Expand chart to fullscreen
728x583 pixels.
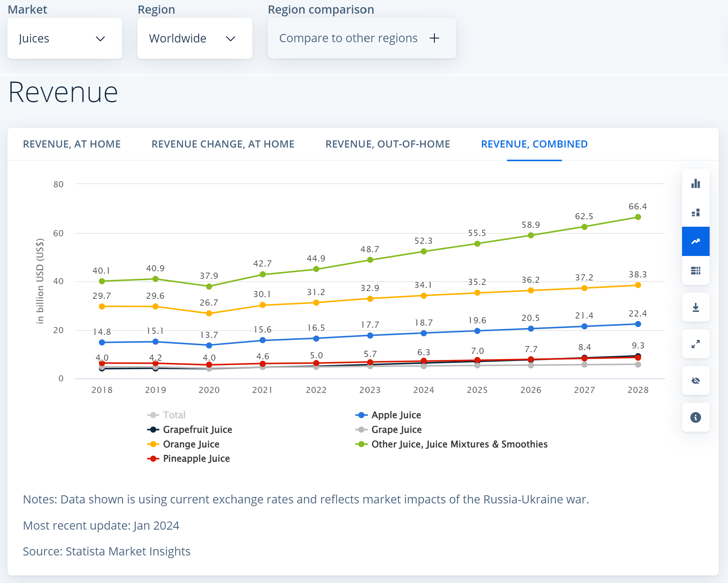696,344
